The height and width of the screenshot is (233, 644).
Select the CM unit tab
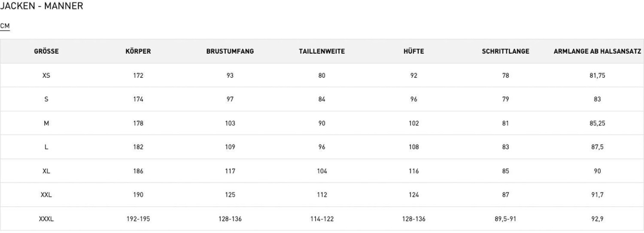coord(5,26)
